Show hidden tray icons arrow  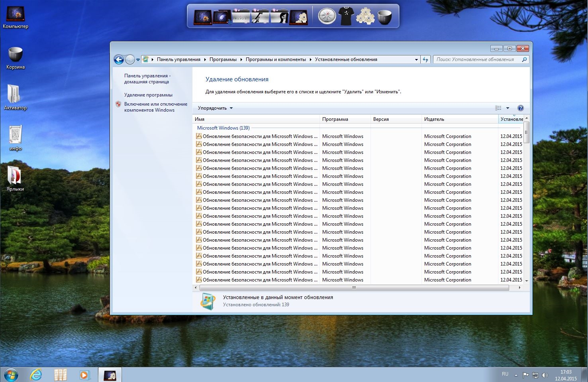pos(516,375)
